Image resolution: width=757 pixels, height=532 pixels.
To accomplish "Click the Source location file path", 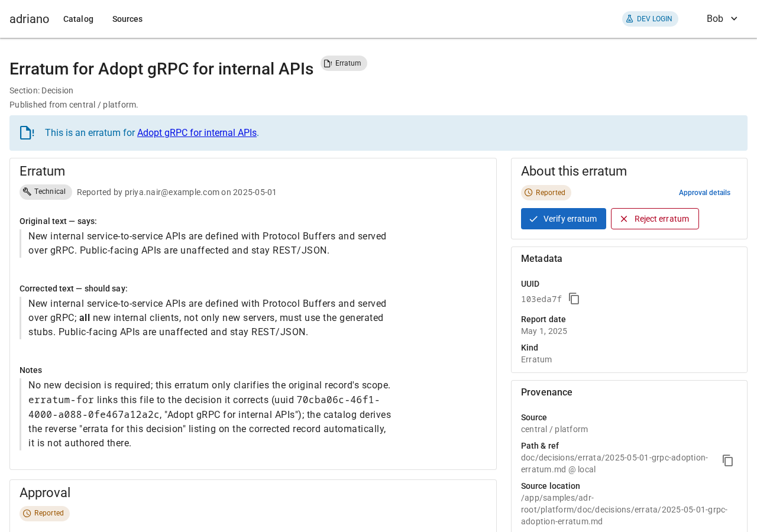I will coord(624,510).
